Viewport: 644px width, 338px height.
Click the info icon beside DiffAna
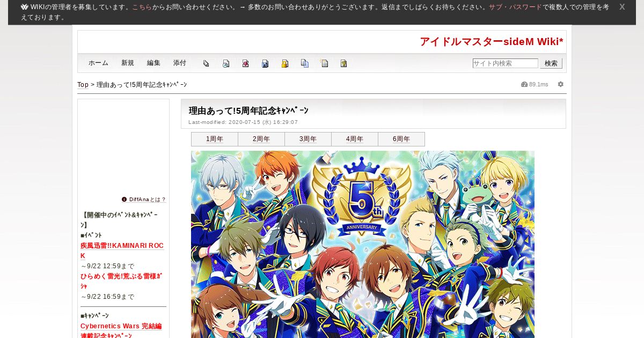tap(125, 199)
